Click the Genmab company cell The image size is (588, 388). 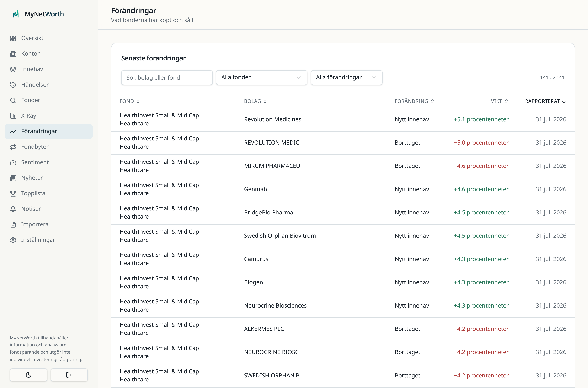coord(256,189)
